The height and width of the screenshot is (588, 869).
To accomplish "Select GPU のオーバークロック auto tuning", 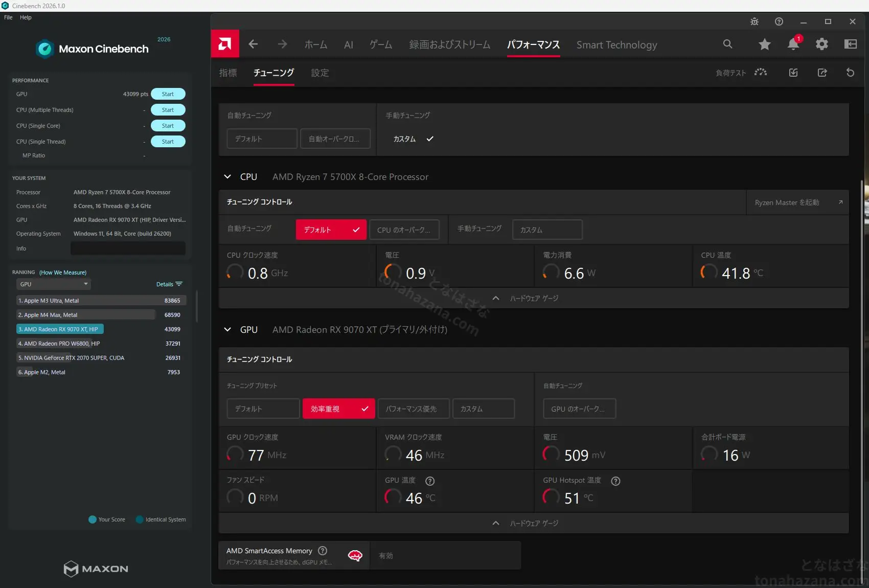I will click(x=580, y=409).
